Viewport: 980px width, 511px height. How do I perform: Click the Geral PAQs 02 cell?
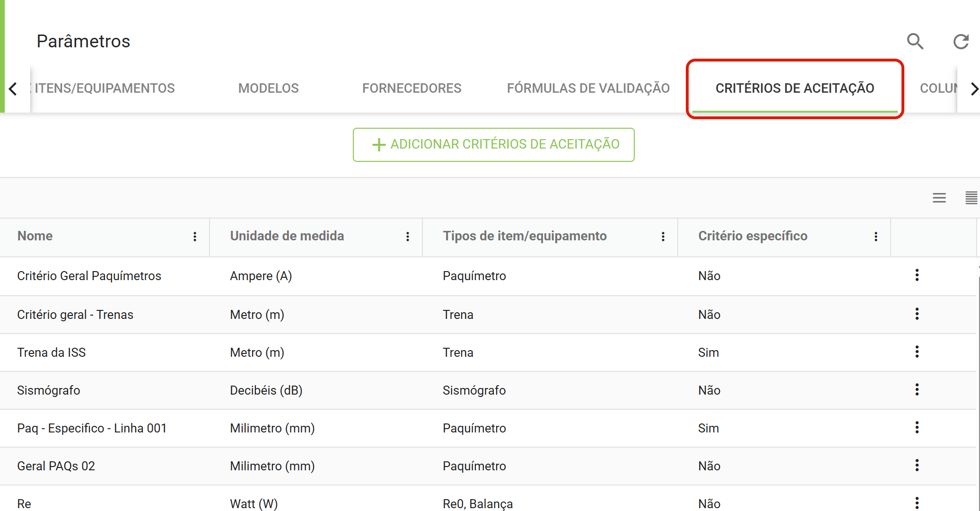coord(56,466)
